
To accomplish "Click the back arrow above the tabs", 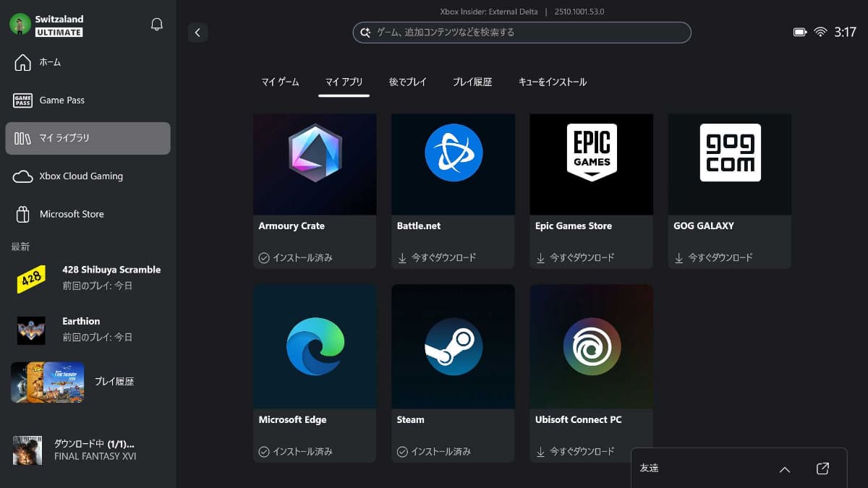I will [197, 33].
